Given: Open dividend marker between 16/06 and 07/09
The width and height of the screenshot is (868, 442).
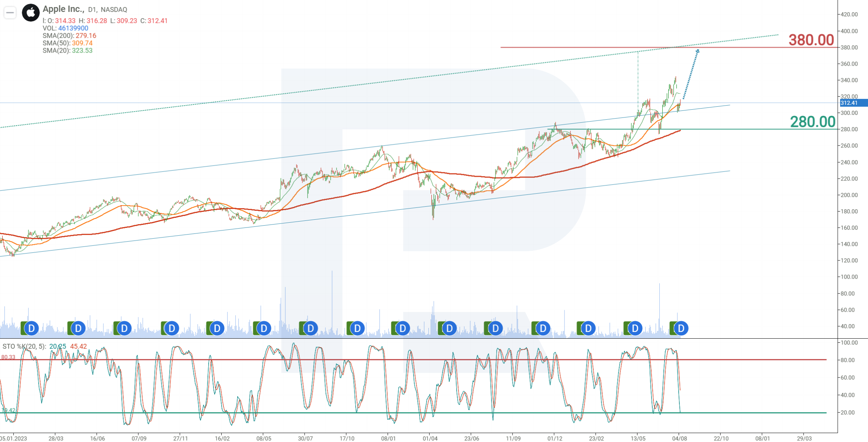Looking at the screenshot, I should tap(124, 328).
